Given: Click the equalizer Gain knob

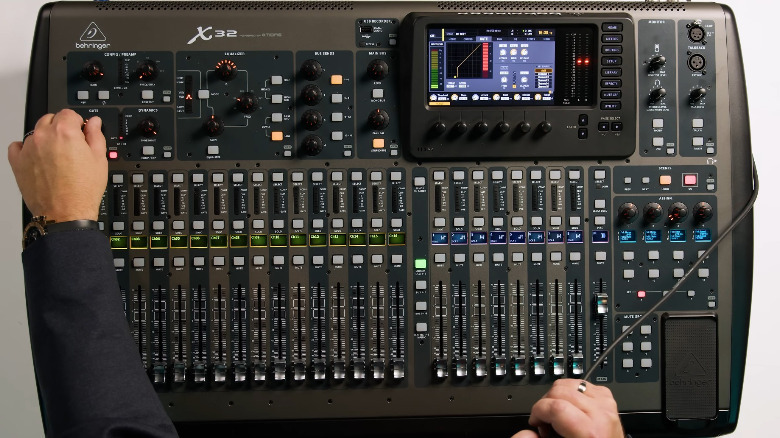Looking at the screenshot, I should pos(214,126).
